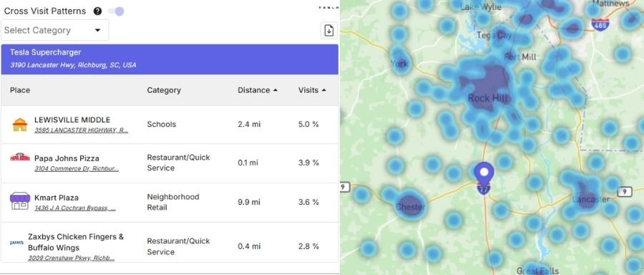Click the 2.8 % visits value
The height and width of the screenshot is (275, 644).
point(308,246)
